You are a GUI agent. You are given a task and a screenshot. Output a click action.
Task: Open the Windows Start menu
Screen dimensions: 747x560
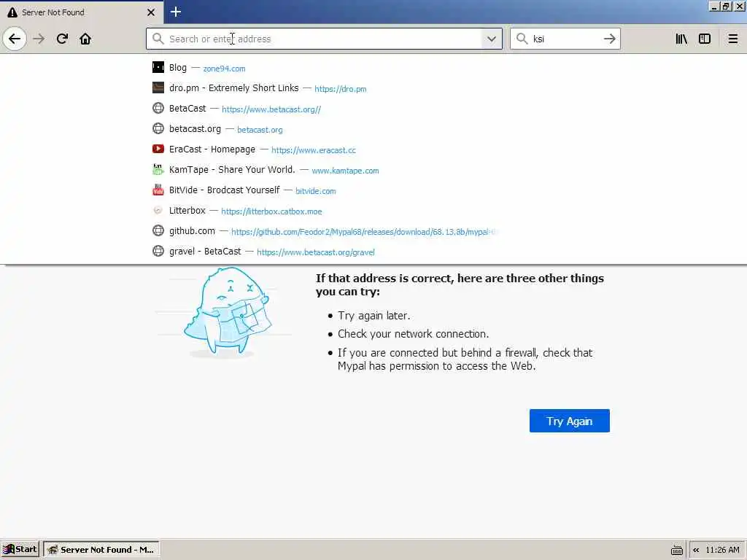(20, 550)
